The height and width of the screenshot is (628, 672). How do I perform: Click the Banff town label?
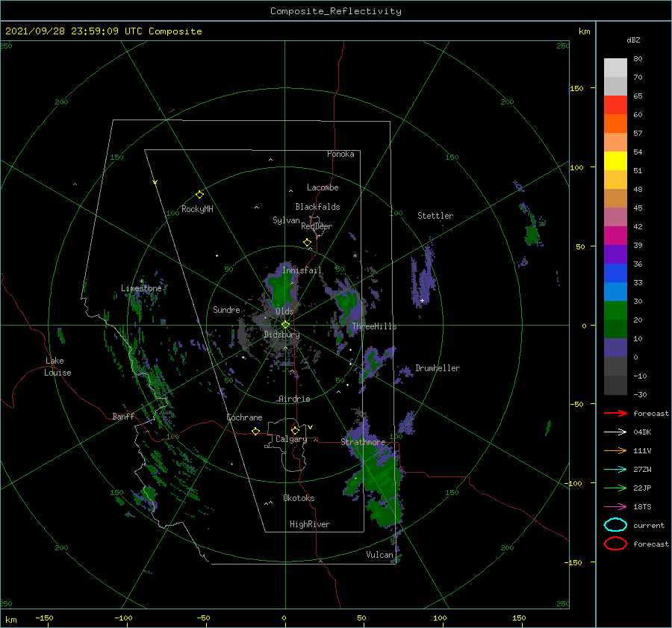point(123,416)
